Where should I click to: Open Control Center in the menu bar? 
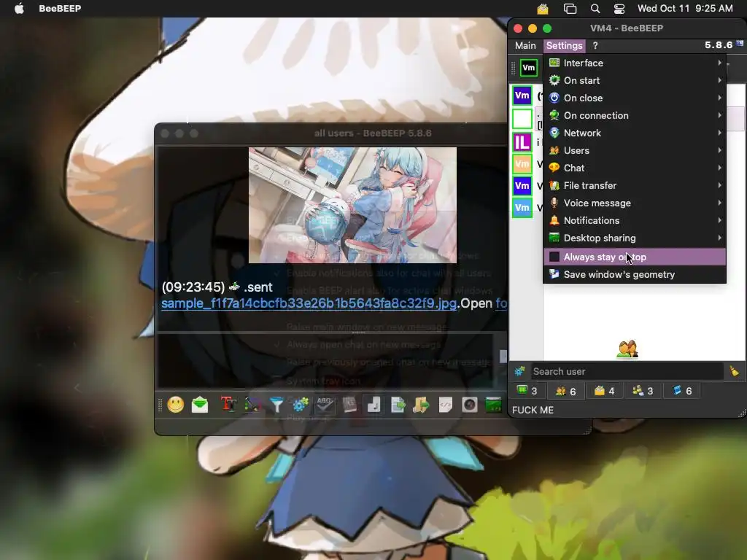[x=619, y=9]
